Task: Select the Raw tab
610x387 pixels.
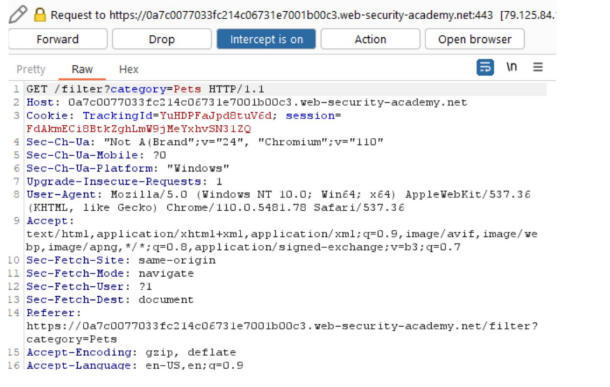Action: coord(82,69)
